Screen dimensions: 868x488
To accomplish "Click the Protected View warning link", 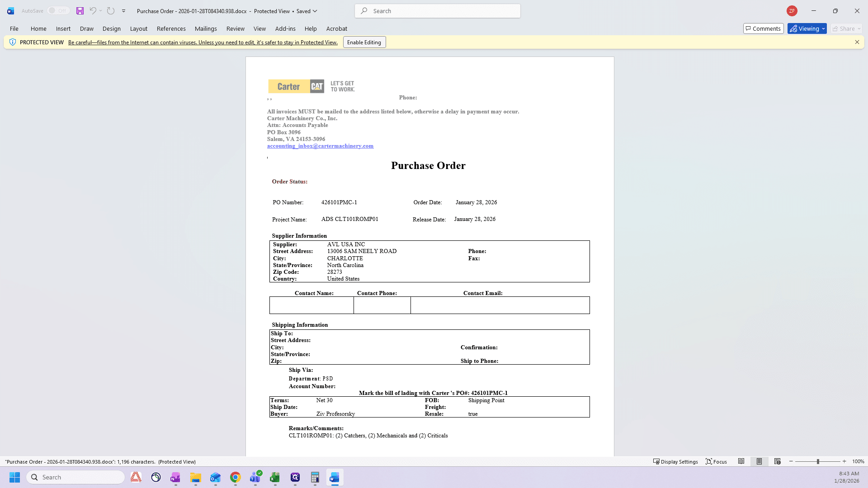I will click(x=203, y=42).
